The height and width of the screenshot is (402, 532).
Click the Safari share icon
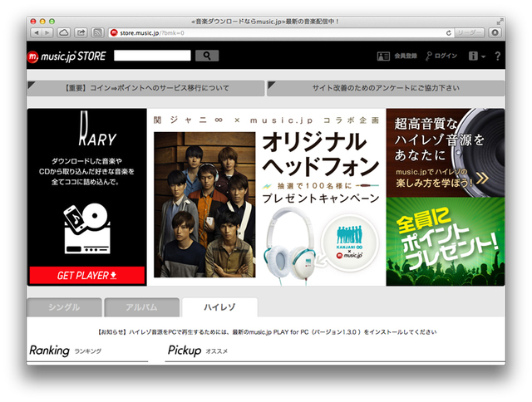[81, 32]
